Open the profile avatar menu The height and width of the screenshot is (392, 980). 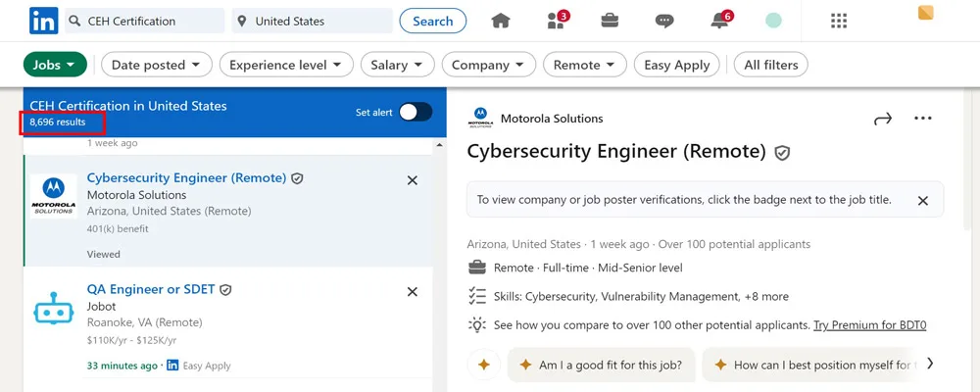pyautogui.click(x=774, y=21)
